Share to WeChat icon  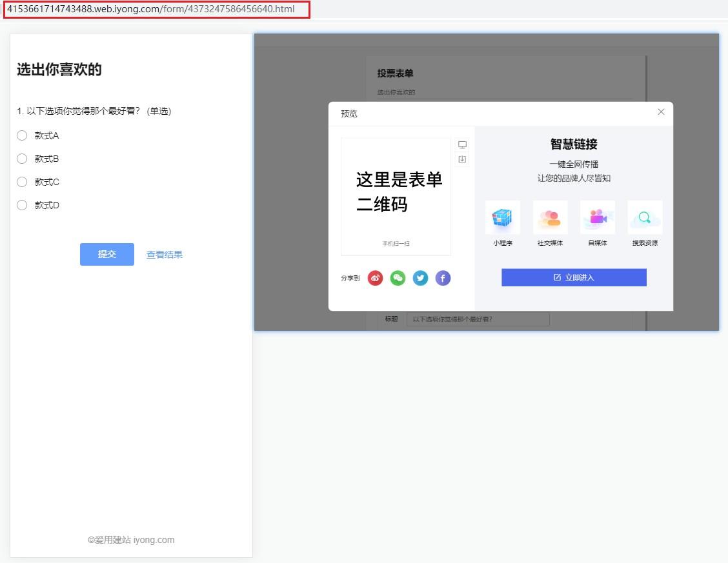click(x=398, y=278)
